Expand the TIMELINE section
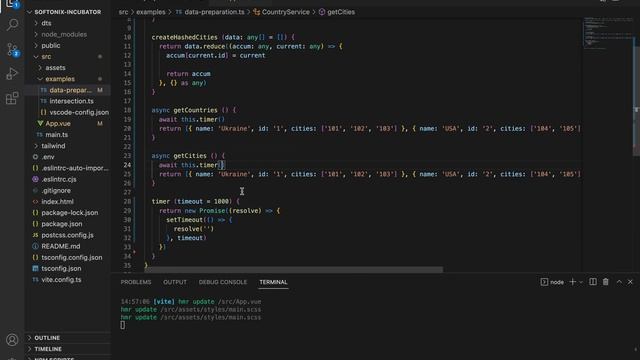640x360 pixels. [48, 349]
